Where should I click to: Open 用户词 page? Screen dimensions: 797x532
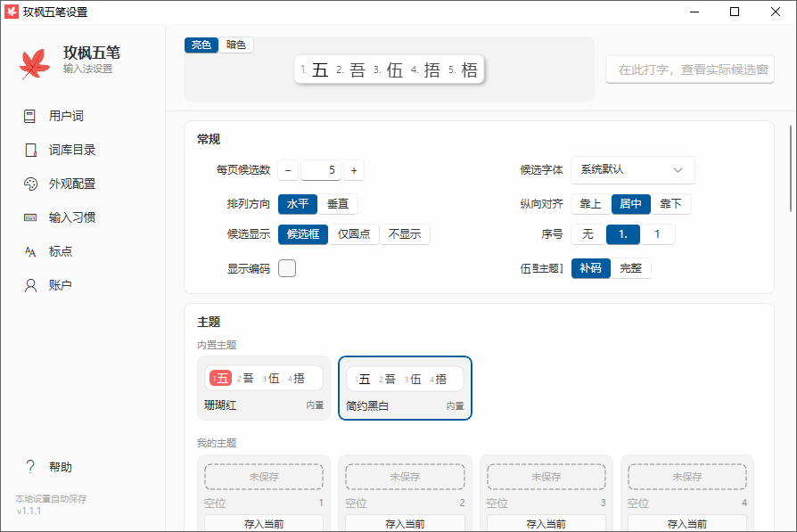pyautogui.click(x=66, y=116)
